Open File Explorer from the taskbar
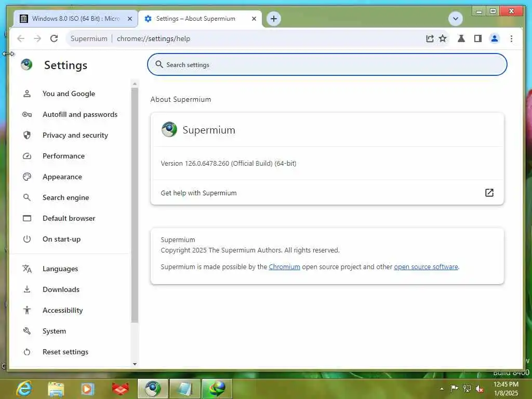The height and width of the screenshot is (399, 532). 56,389
